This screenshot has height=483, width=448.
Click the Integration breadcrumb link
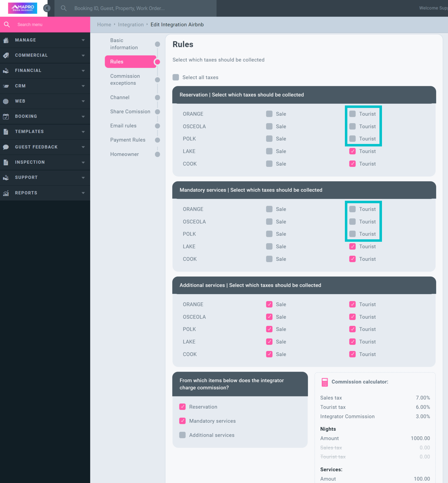point(130,25)
